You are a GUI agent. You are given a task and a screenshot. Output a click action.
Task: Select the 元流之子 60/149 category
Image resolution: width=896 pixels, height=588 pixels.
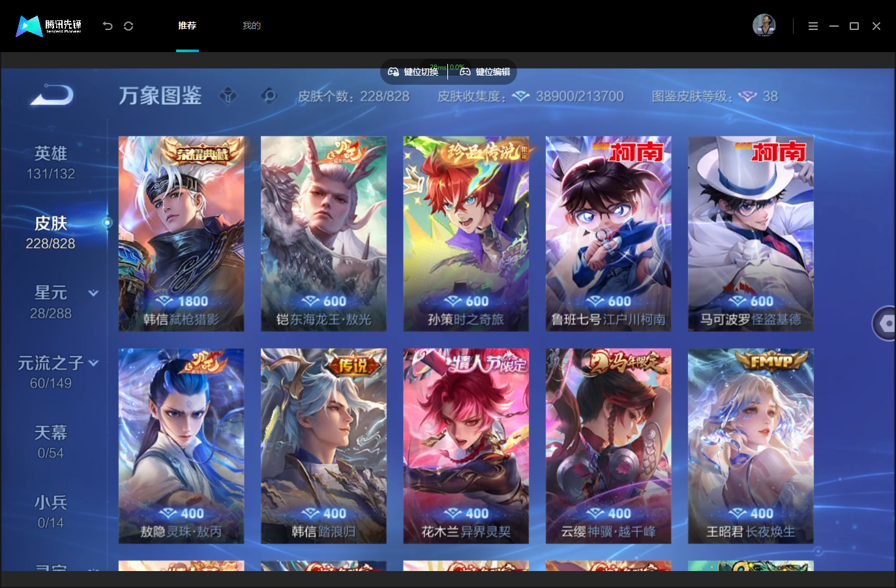point(51,372)
